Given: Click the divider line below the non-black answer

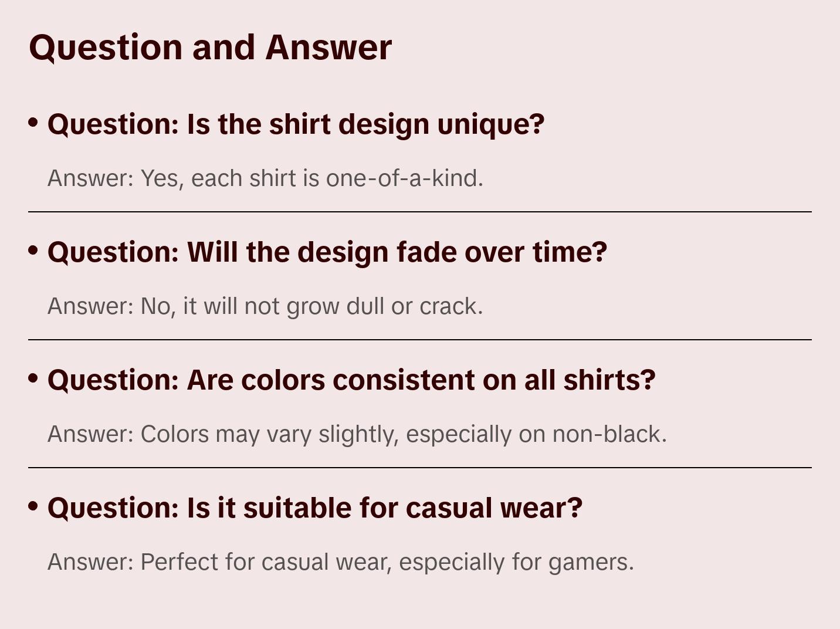Looking at the screenshot, I should tap(420, 468).
